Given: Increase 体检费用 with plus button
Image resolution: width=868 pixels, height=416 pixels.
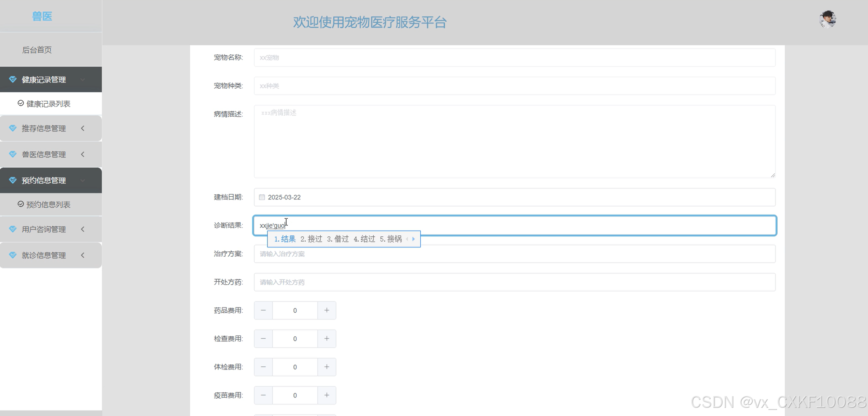Looking at the screenshot, I should pos(327,367).
